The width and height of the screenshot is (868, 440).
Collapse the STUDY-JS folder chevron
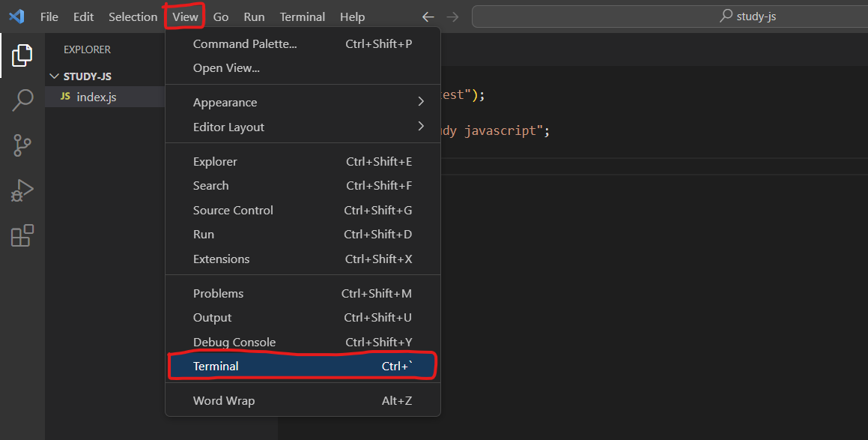pyautogui.click(x=54, y=76)
